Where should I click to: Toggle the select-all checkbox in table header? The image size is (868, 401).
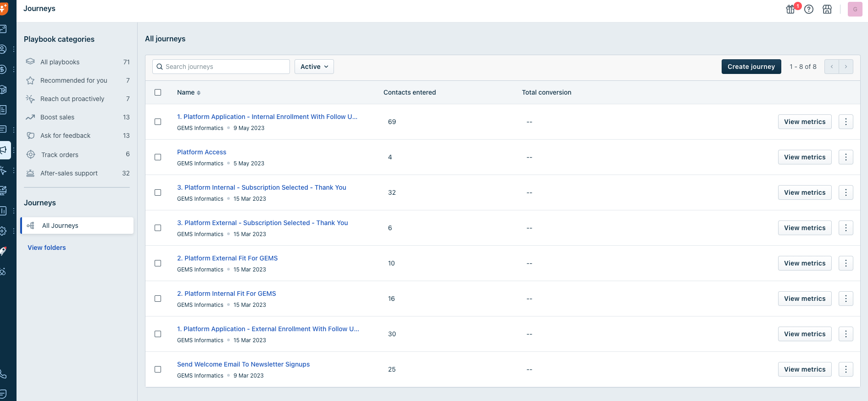coord(158,92)
